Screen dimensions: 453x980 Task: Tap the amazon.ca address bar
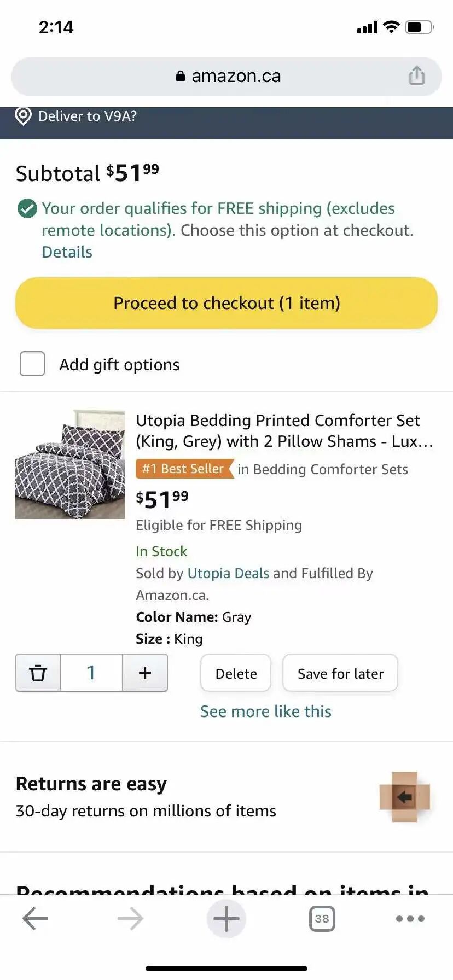pyautogui.click(x=226, y=77)
